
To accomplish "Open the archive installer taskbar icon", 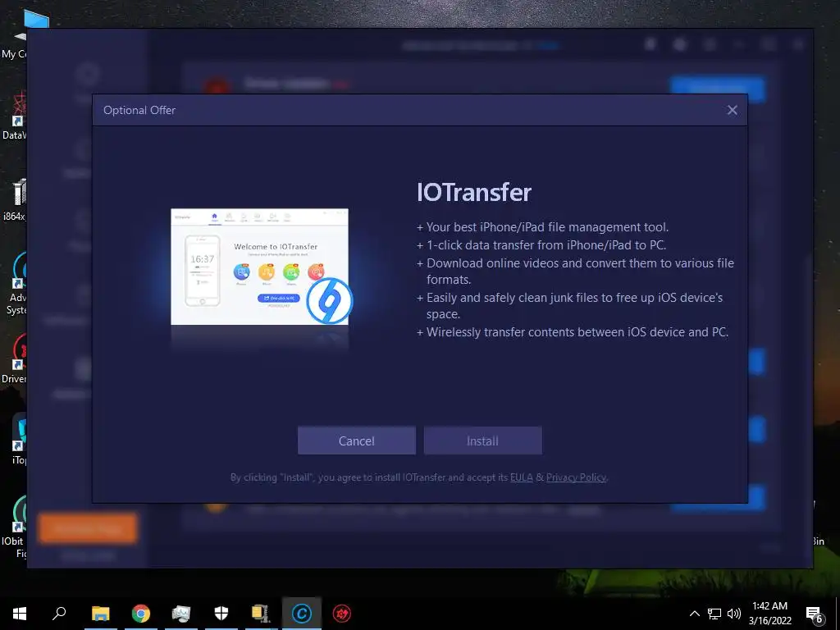I will [x=261, y=614].
